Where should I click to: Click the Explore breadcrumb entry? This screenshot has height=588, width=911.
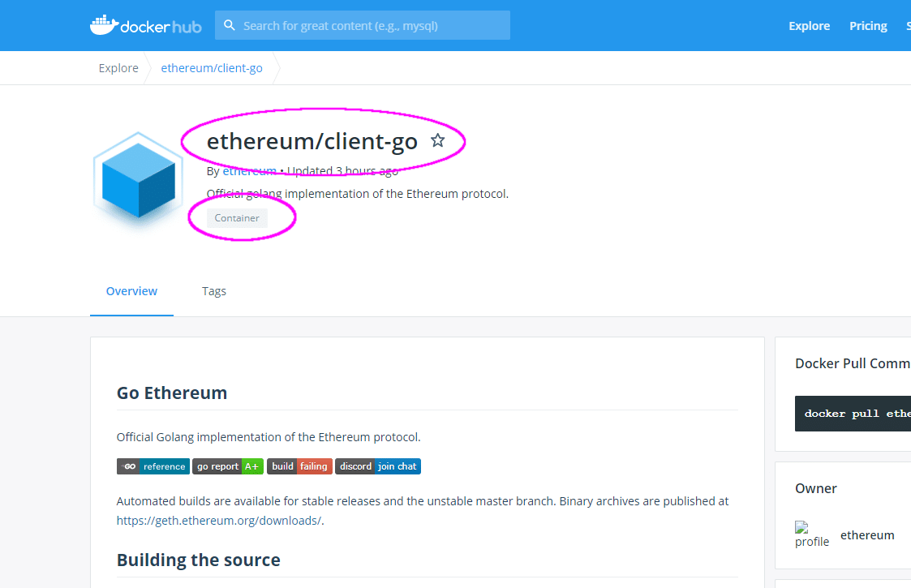click(118, 67)
